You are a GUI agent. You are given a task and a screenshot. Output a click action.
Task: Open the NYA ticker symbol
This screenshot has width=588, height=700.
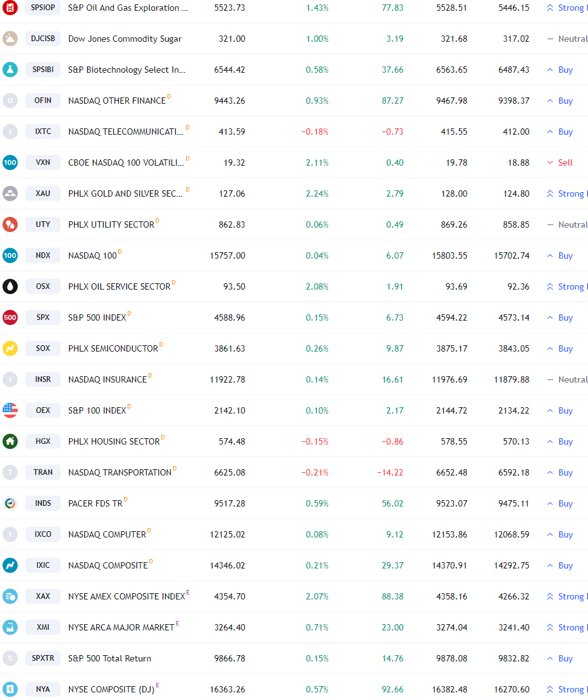43,689
